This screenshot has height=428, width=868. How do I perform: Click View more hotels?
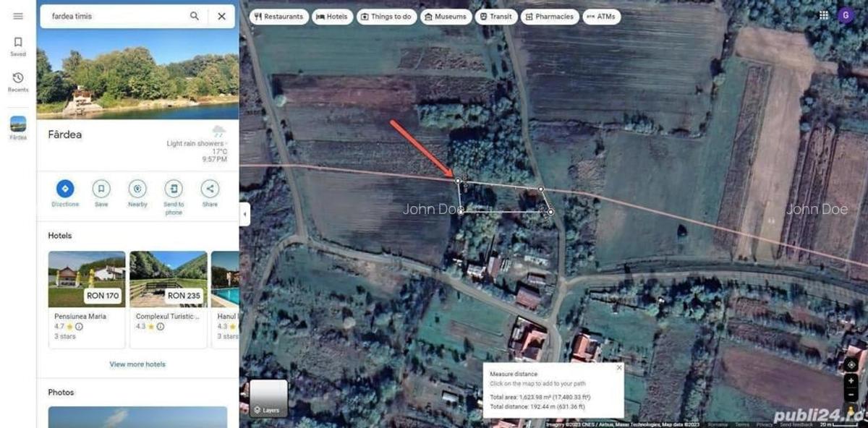click(137, 364)
